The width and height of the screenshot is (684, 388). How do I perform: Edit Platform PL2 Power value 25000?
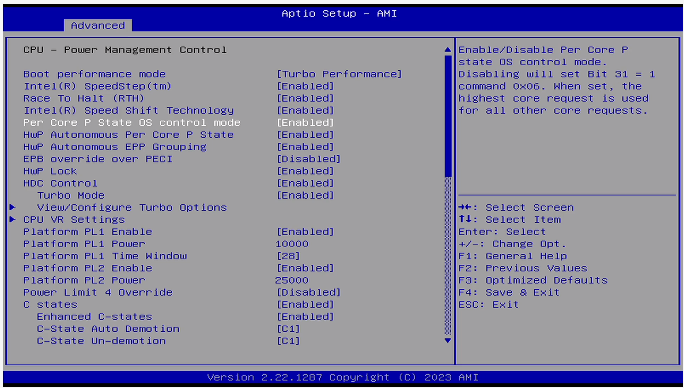[292, 280]
